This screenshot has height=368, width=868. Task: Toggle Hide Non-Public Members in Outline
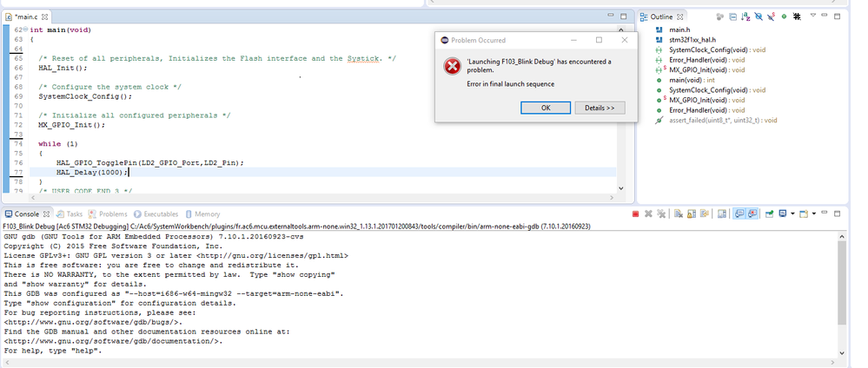tap(784, 16)
